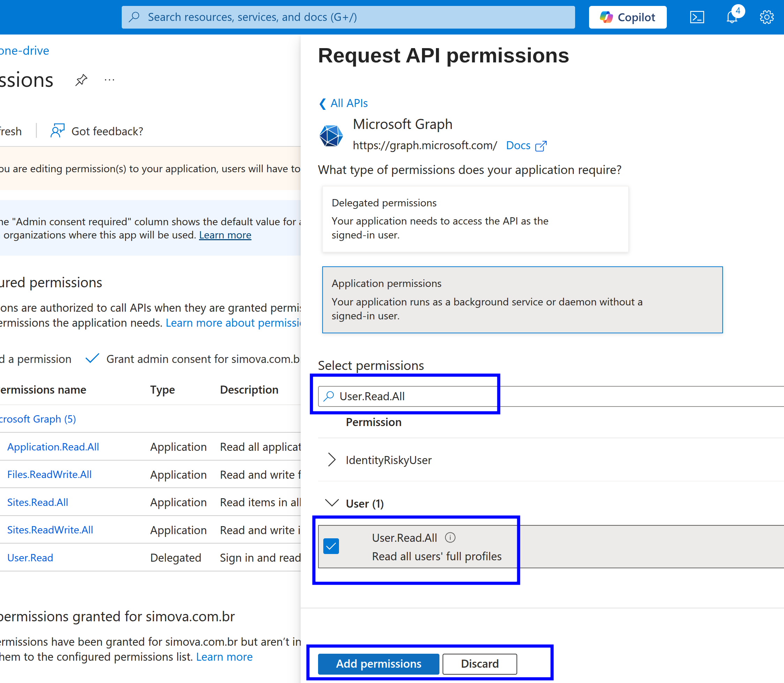
Task: Click the Got feedback icon
Action: pos(58,131)
